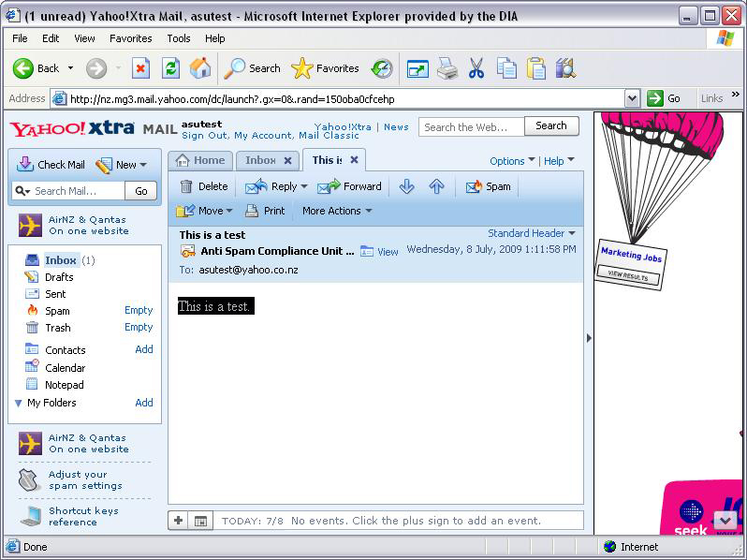
Task: Open the Drafts folder
Action: click(x=59, y=277)
